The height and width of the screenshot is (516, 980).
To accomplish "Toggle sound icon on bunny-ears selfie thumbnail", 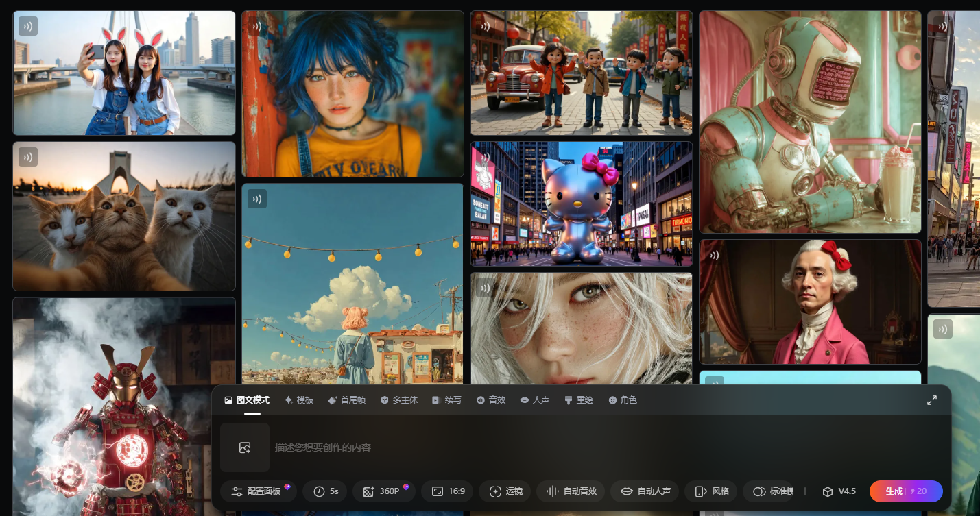I will pos(28,26).
